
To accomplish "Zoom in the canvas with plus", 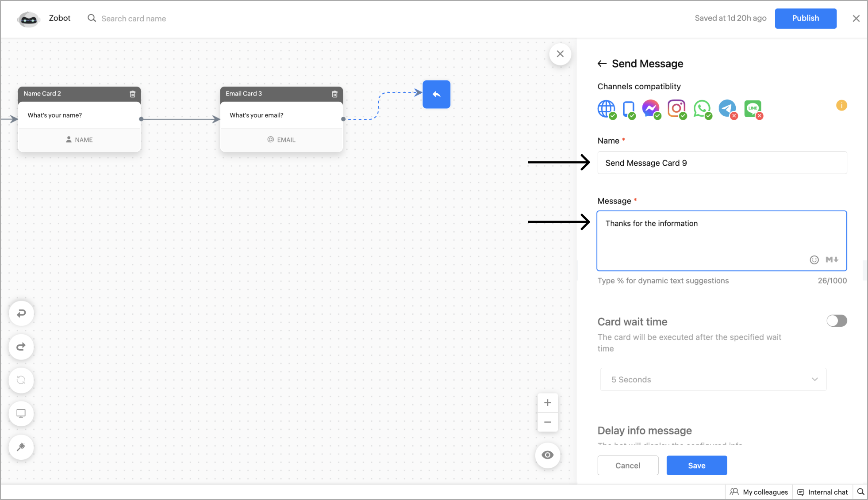I will [x=547, y=403].
